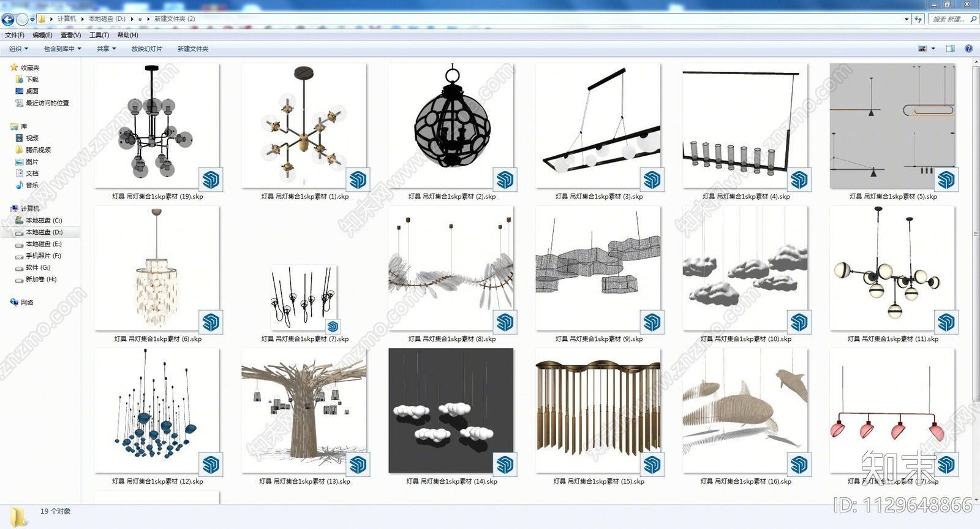Select globe lantern thumbnail (2).skp
980x529 pixels.
pos(451,126)
